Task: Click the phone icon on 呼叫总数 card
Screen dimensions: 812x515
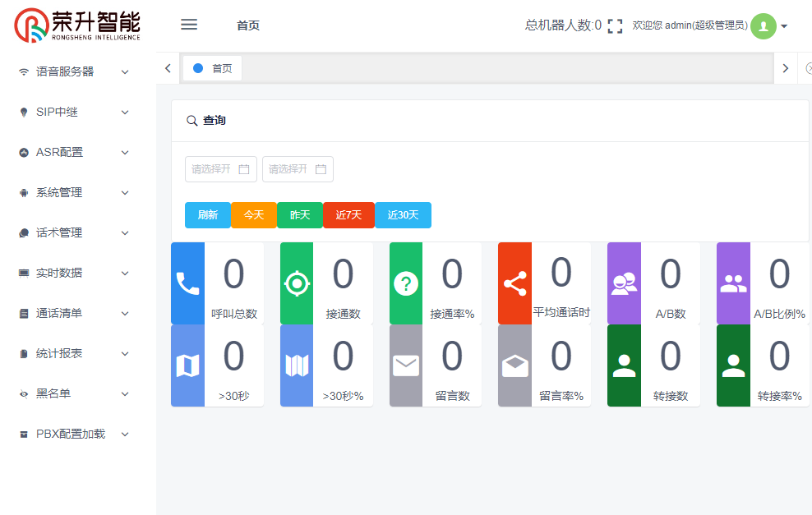Action: point(187,283)
